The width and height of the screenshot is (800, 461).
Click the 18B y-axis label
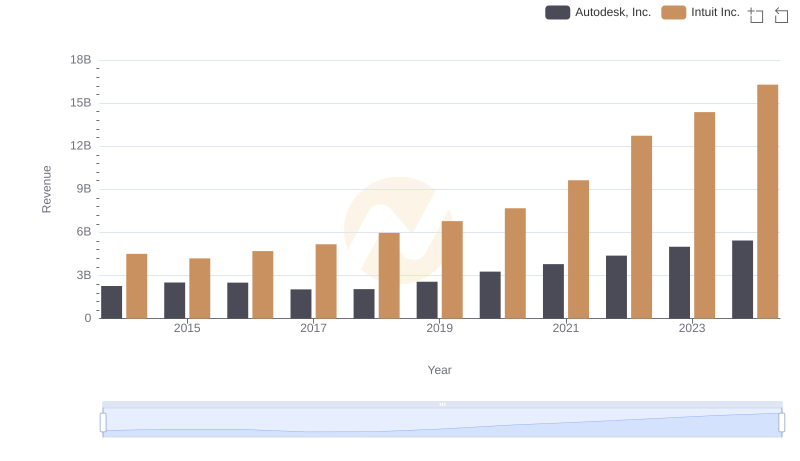pyautogui.click(x=81, y=60)
